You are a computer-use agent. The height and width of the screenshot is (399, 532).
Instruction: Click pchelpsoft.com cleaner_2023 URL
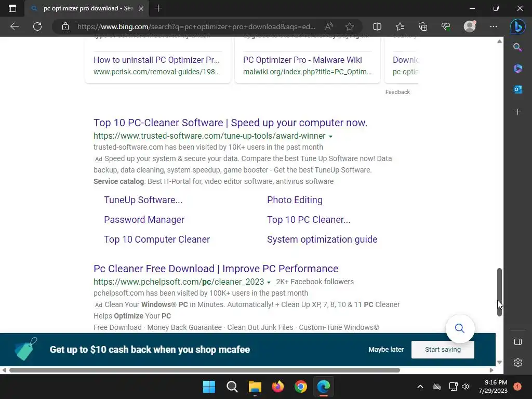coord(179,282)
